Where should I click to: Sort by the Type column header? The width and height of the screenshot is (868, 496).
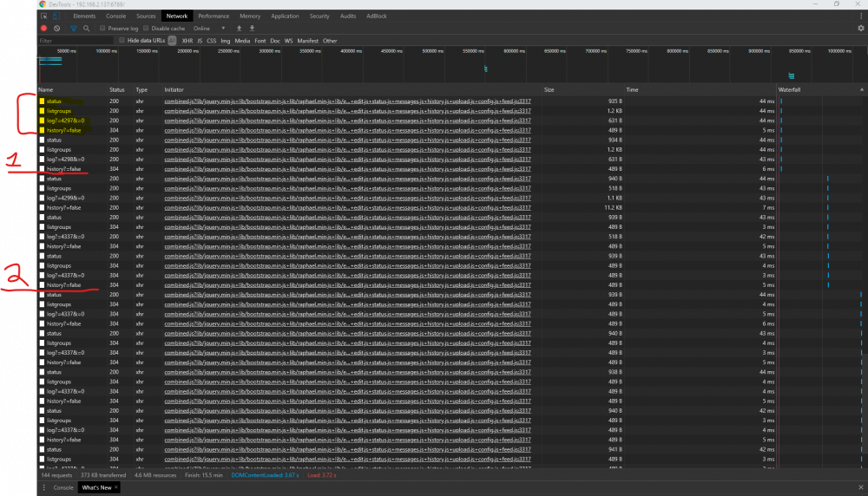tap(141, 89)
